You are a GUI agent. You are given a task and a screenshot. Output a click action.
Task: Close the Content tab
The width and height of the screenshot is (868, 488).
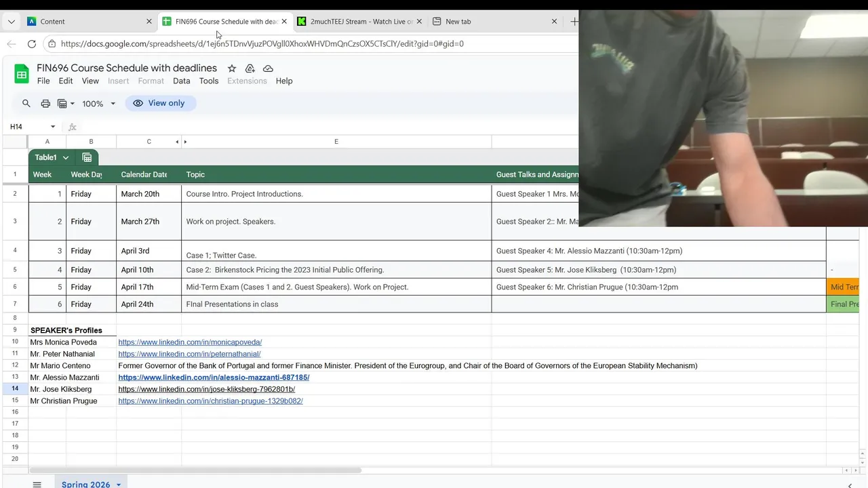[x=149, y=22]
